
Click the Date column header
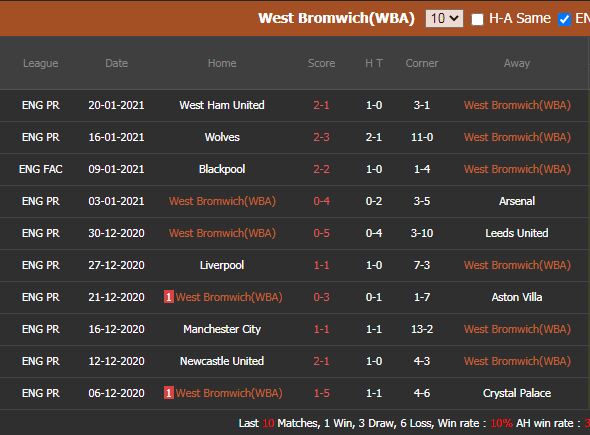117,63
